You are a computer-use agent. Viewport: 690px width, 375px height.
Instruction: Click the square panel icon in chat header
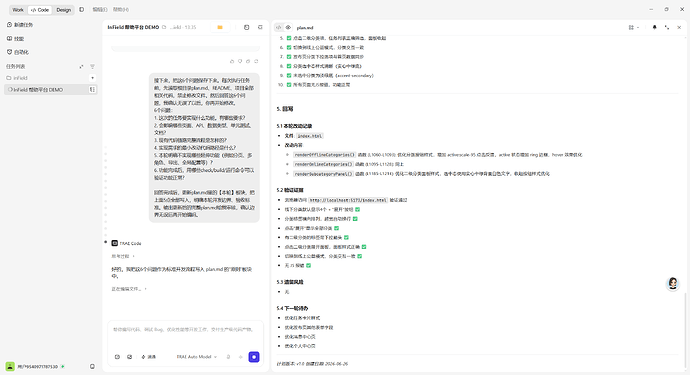[246, 27]
